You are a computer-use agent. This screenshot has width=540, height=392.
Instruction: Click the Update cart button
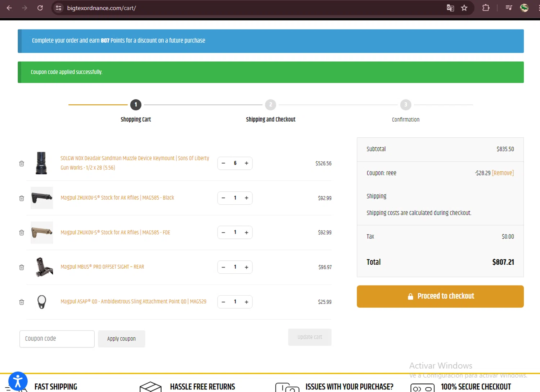coord(310,337)
